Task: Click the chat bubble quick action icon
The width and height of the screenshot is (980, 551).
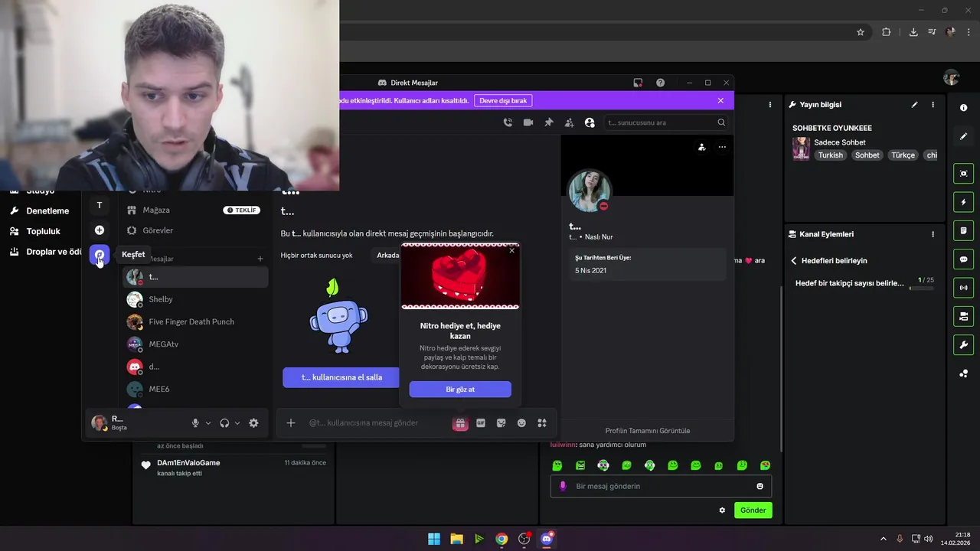Action: point(964,259)
